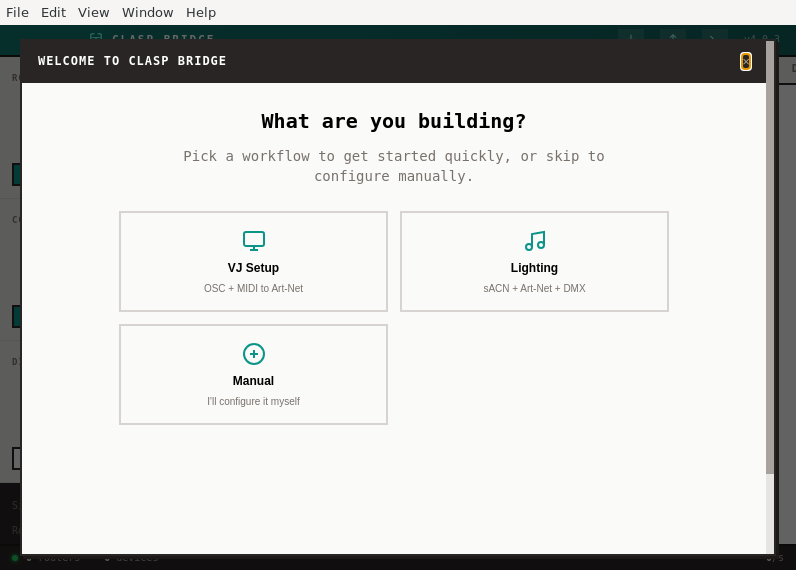Click "I'll configure it myself" text
This screenshot has width=796, height=570.
(253, 401)
